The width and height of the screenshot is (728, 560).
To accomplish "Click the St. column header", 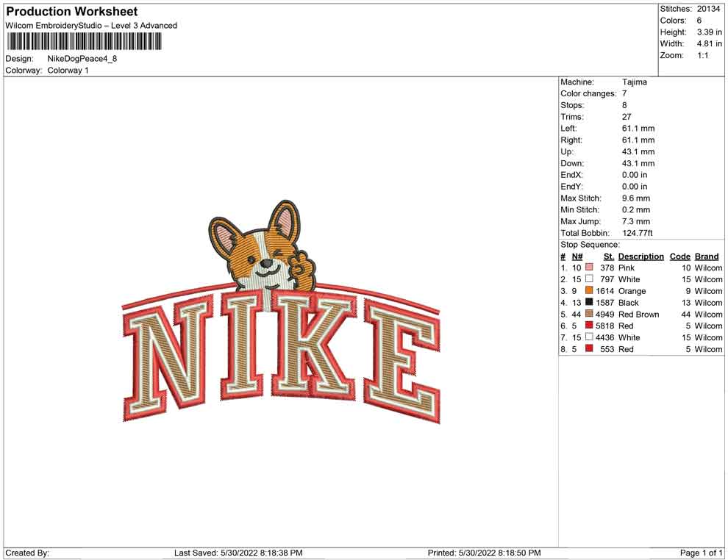I will point(609,256).
